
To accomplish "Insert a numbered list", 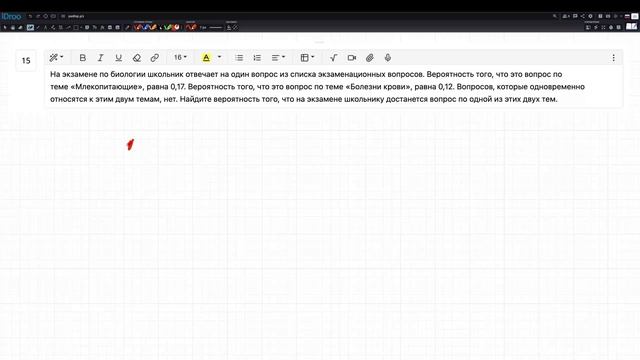I will 257,58.
